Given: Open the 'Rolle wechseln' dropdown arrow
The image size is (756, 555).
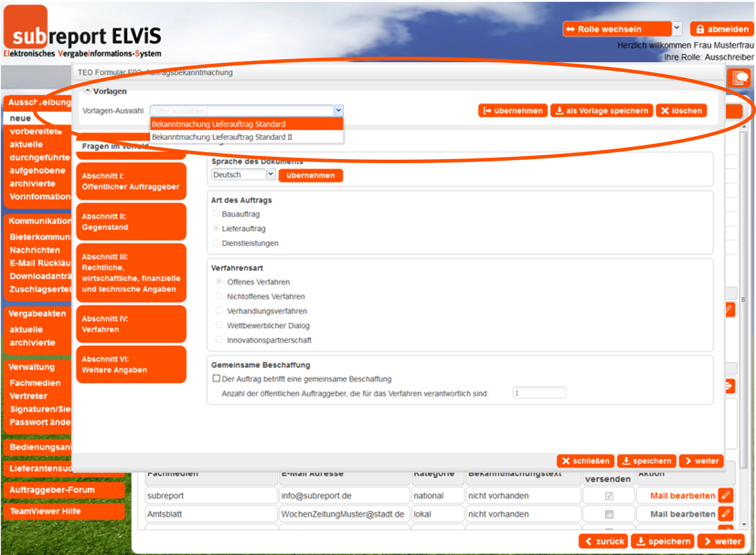Looking at the screenshot, I should pos(677,29).
